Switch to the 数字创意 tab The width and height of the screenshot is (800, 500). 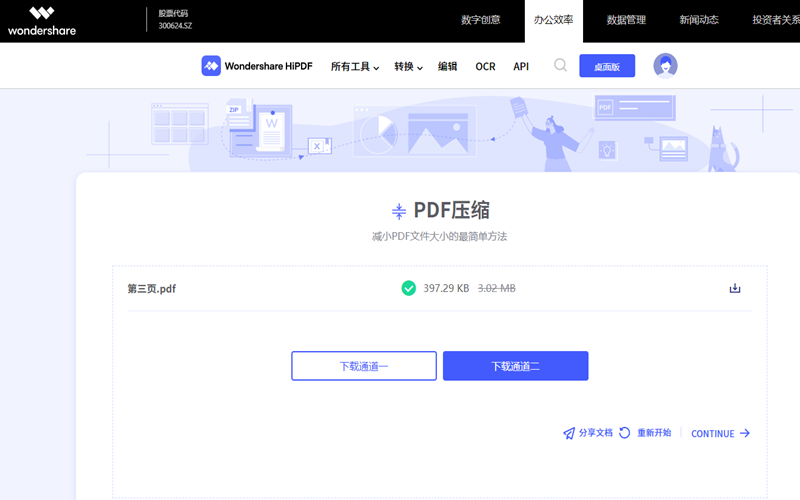[x=481, y=20]
